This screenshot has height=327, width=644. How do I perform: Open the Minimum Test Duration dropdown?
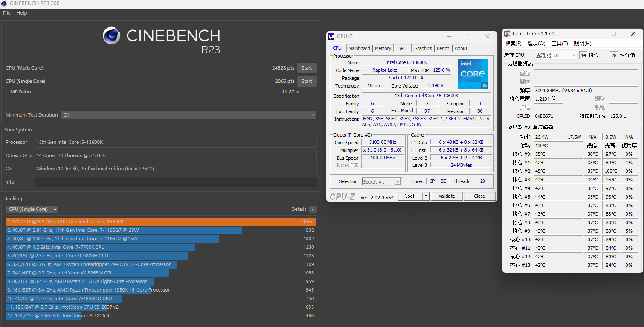coord(189,115)
